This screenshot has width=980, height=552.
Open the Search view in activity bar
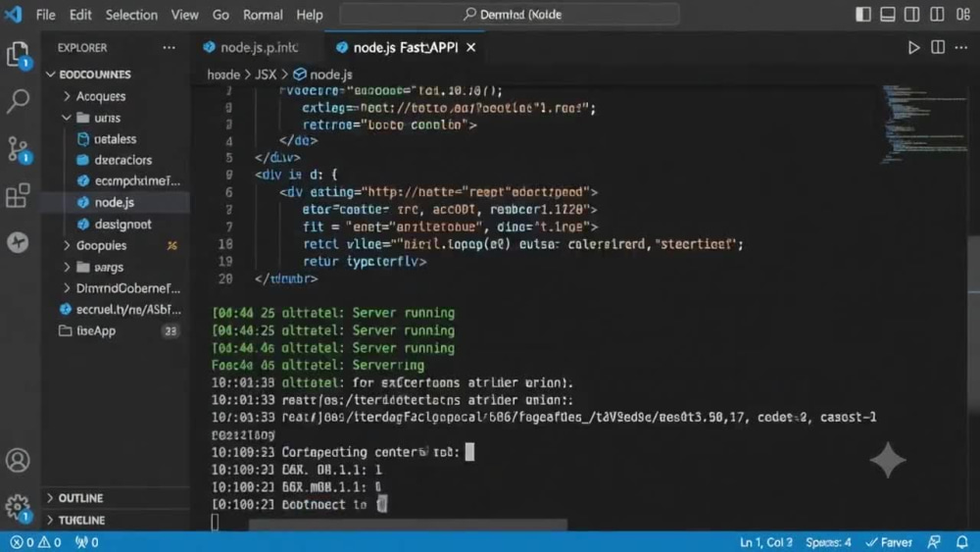18,101
